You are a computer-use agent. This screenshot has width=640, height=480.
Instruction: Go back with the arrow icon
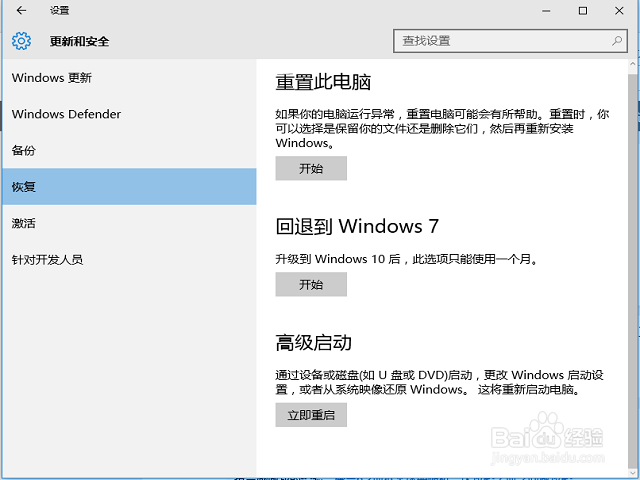(21, 11)
